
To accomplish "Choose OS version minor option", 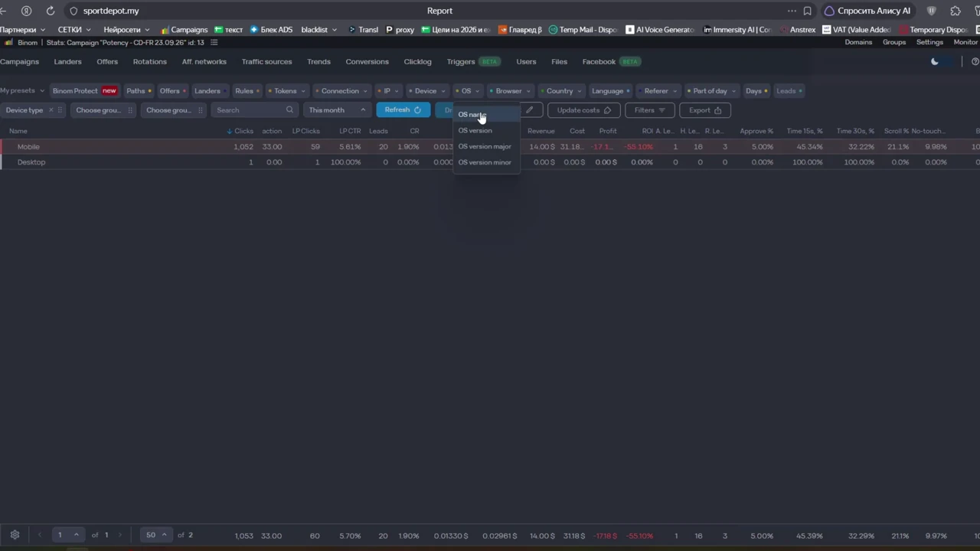I will pyautogui.click(x=486, y=162).
